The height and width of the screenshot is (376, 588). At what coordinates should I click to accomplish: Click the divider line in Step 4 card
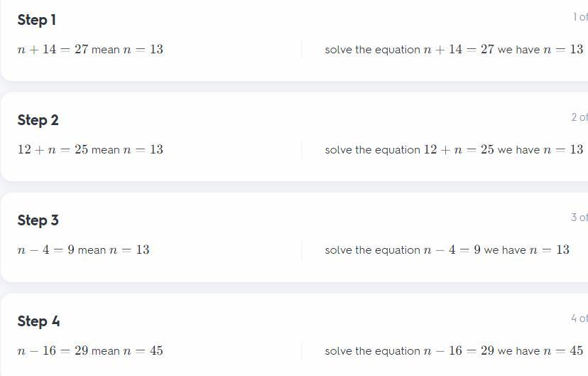(302, 351)
